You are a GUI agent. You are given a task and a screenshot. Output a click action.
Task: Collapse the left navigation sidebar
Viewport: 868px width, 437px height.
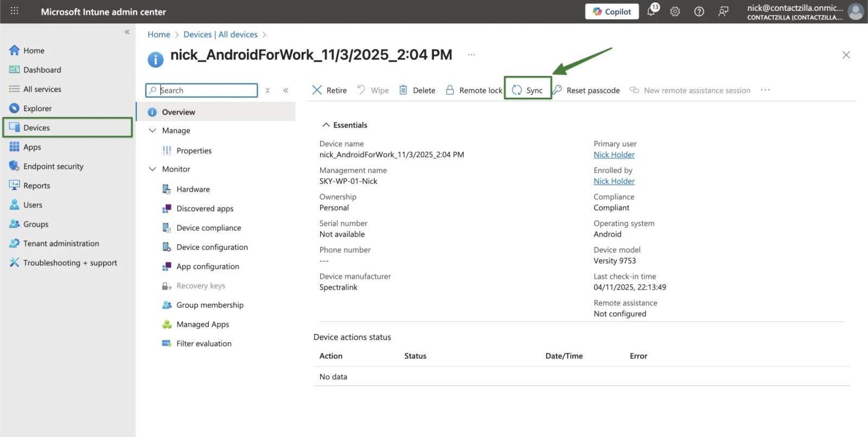tap(127, 32)
